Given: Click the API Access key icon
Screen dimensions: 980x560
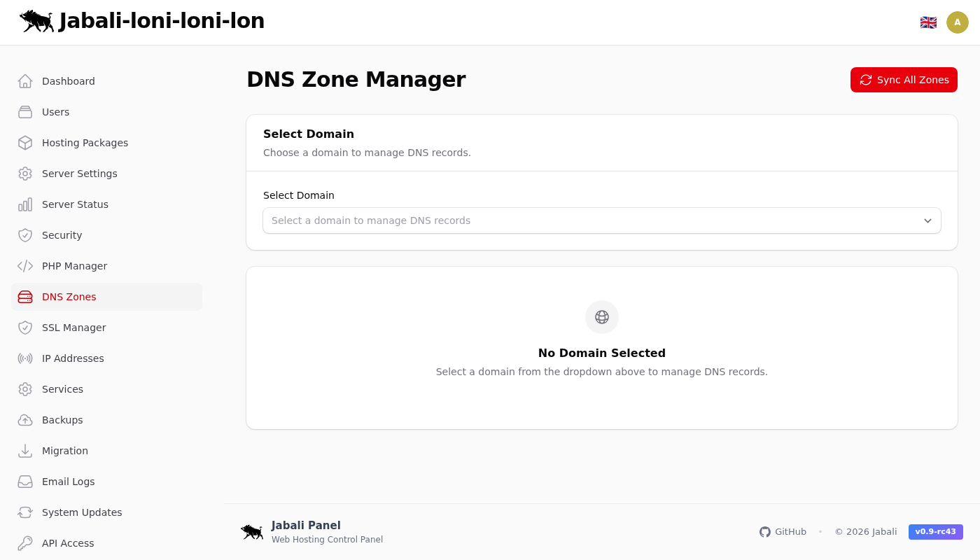Looking at the screenshot, I should point(25,543).
